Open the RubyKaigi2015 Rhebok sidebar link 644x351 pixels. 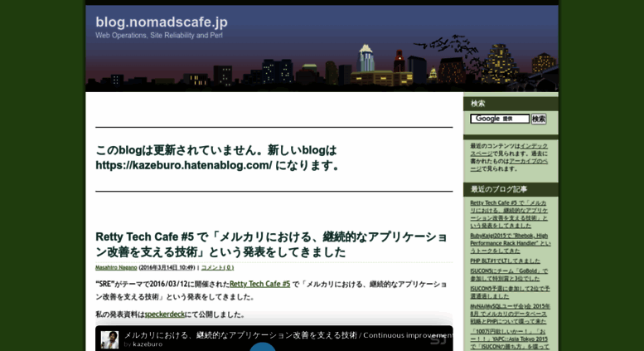coord(510,243)
